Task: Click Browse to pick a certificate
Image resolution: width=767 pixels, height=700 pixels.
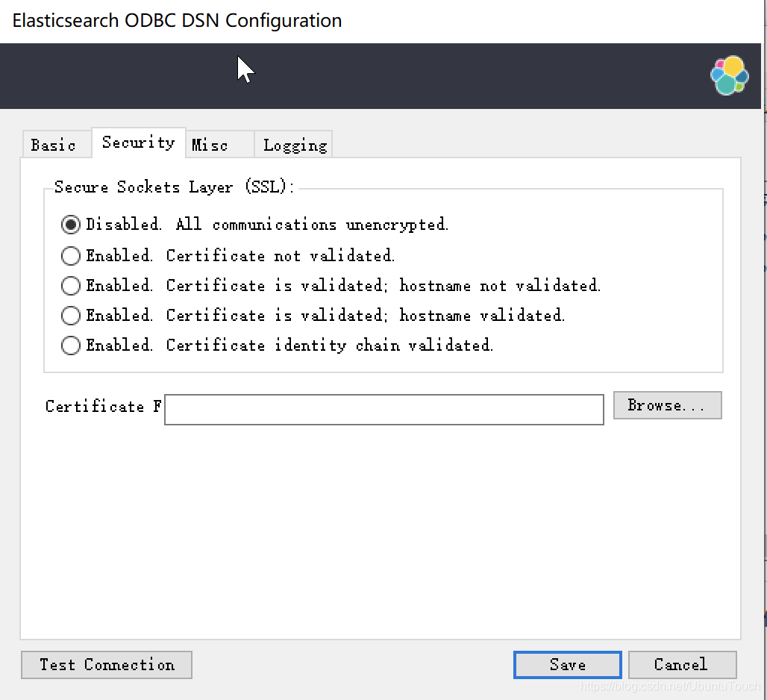Action: click(667, 405)
